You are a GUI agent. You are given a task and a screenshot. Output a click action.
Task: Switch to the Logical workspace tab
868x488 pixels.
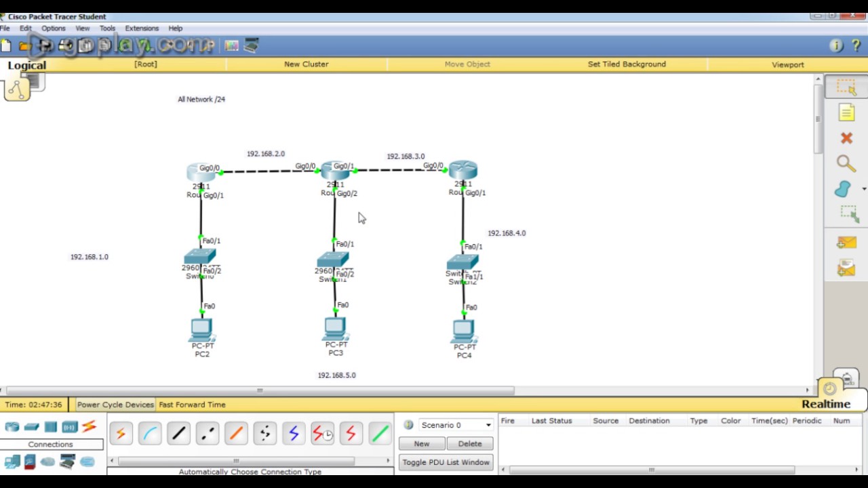pos(27,65)
